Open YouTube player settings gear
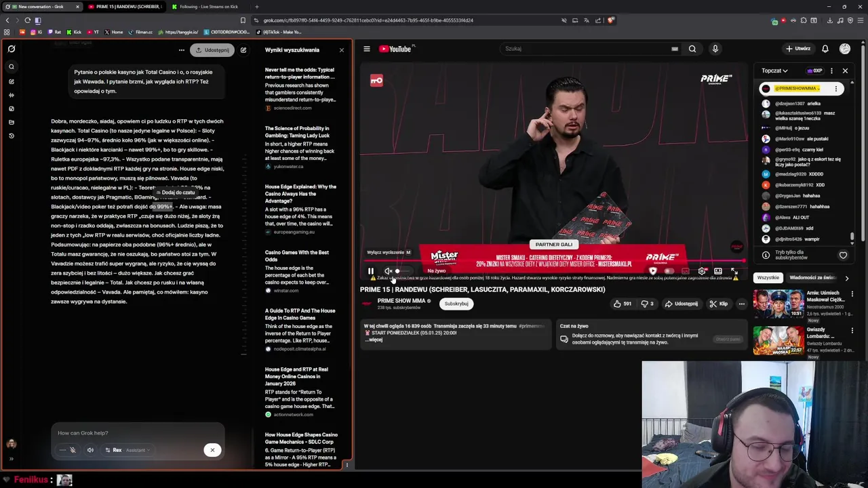The height and width of the screenshot is (488, 868). [701, 271]
